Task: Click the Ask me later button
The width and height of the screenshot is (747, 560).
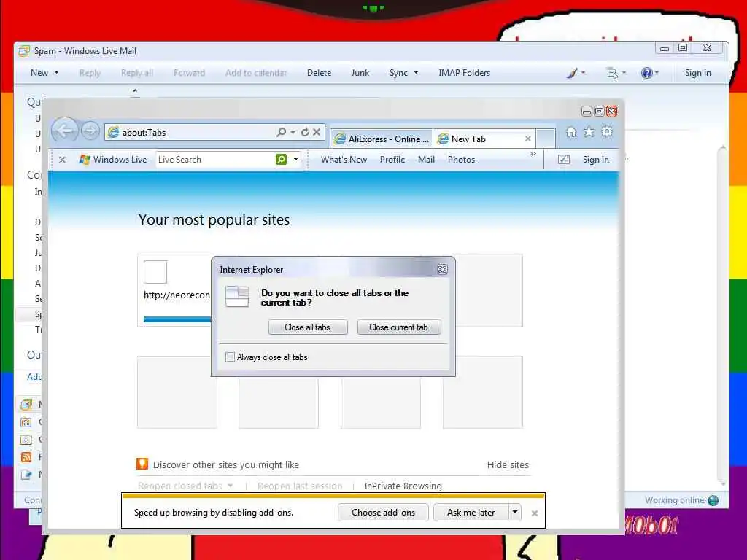Action: click(471, 513)
